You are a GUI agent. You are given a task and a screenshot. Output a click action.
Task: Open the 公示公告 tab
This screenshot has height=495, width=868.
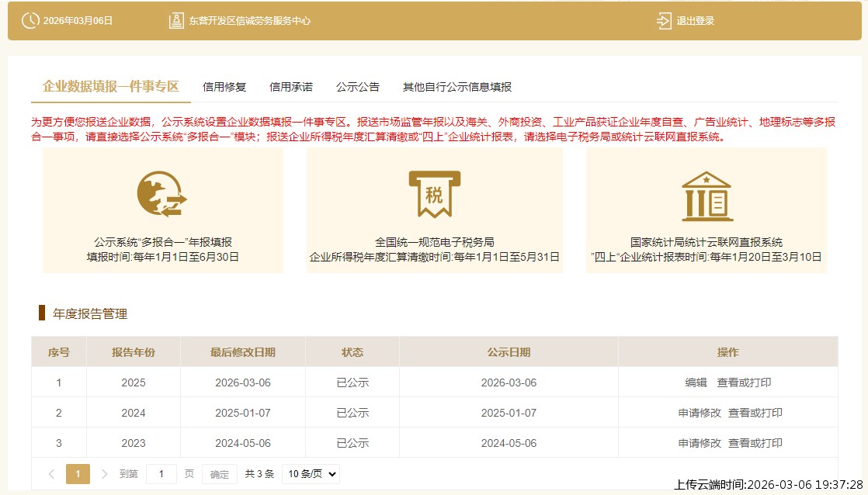(x=357, y=87)
